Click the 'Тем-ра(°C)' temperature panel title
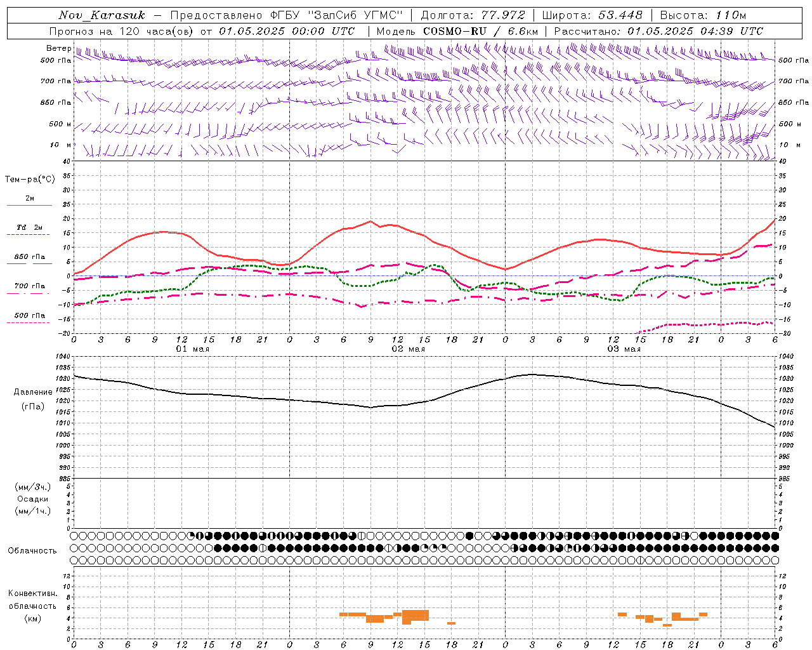The image size is (812, 650). coord(30,180)
